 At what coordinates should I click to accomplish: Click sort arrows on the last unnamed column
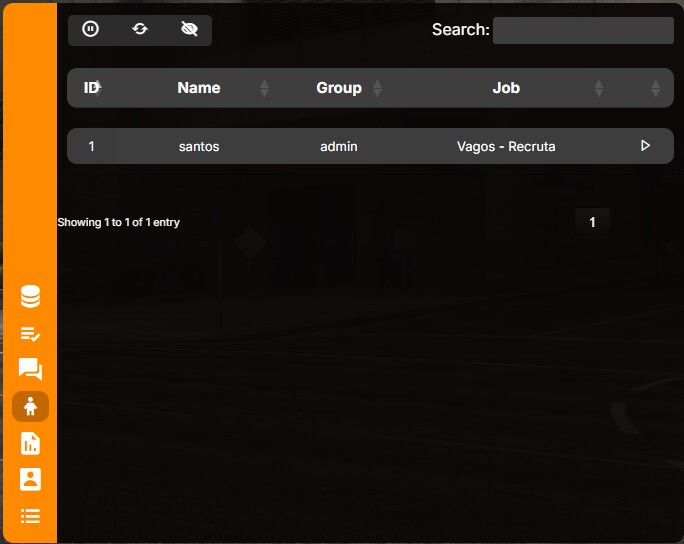click(x=655, y=88)
